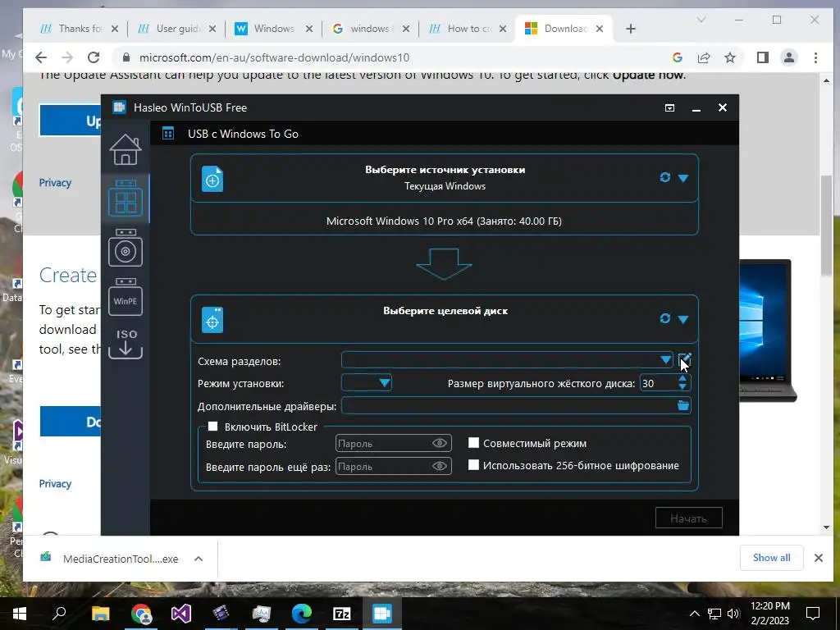Open the Схема разделов combo box
This screenshot has height=630, width=840.
point(507,360)
